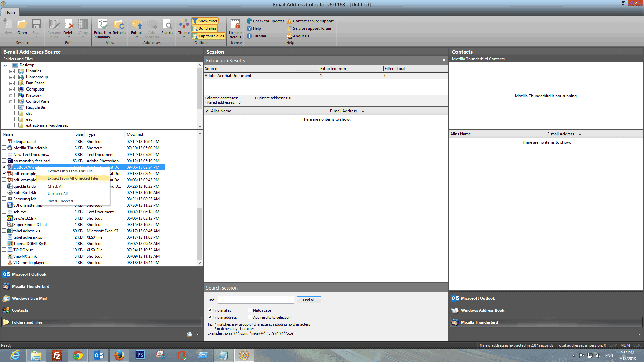644x362 pixels.
Task: Expand the Dan Pascal tree node
Action: click(x=11, y=83)
